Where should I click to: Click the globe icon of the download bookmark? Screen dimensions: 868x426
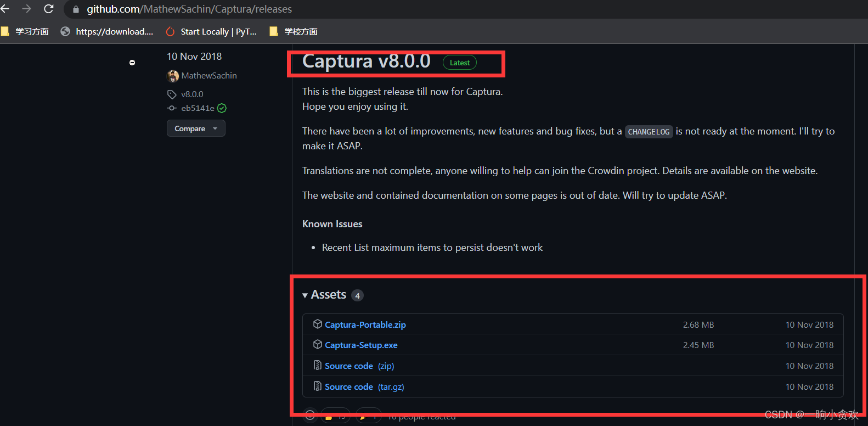pos(65,31)
